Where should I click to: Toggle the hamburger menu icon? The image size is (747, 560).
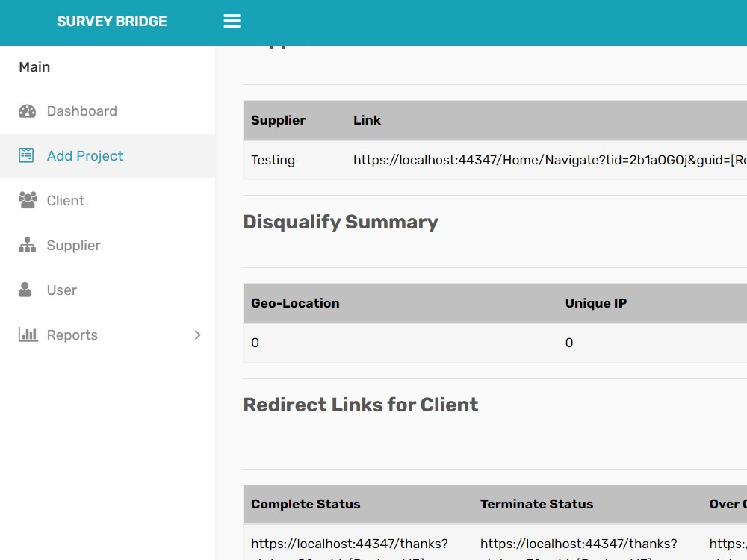232,21
